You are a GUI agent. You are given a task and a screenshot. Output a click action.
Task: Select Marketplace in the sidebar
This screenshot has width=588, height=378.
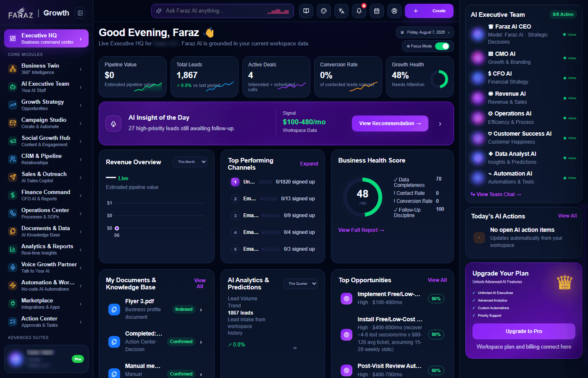pos(46,304)
